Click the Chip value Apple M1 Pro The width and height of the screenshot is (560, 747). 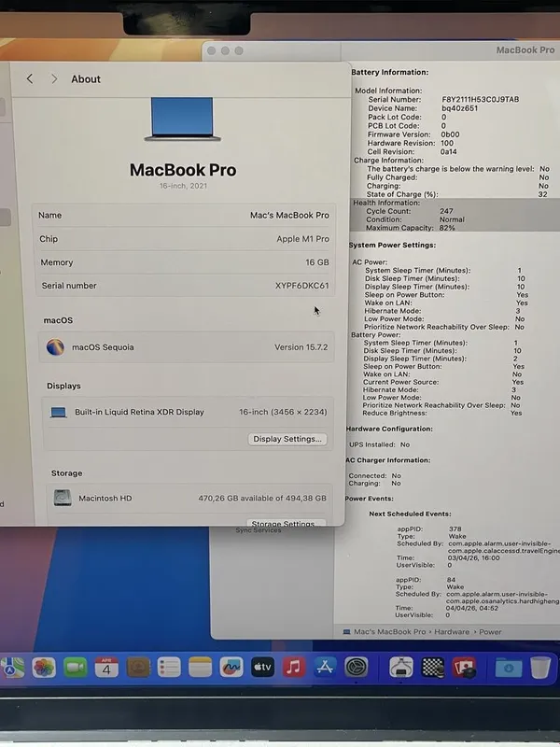click(x=302, y=239)
